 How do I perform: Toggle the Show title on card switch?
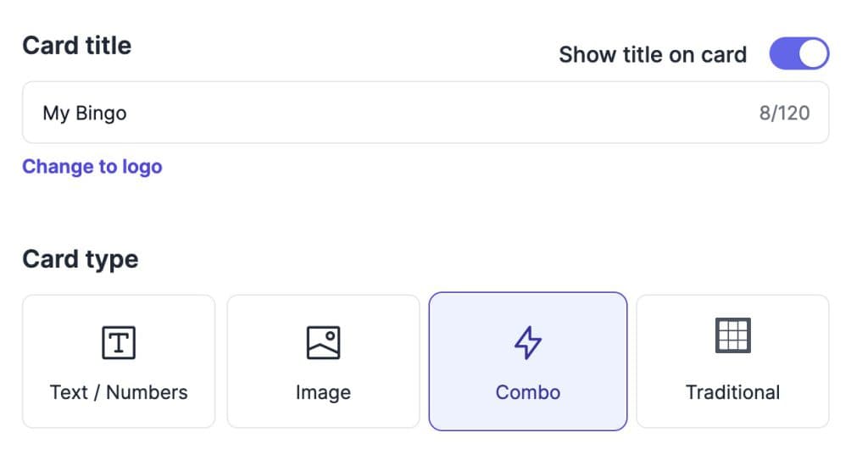pyautogui.click(x=798, y=54)
